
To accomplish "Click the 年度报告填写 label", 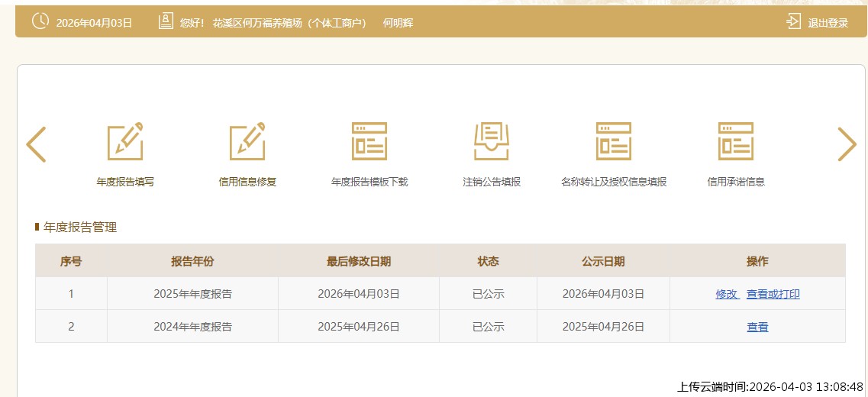I will pos(125,182).
